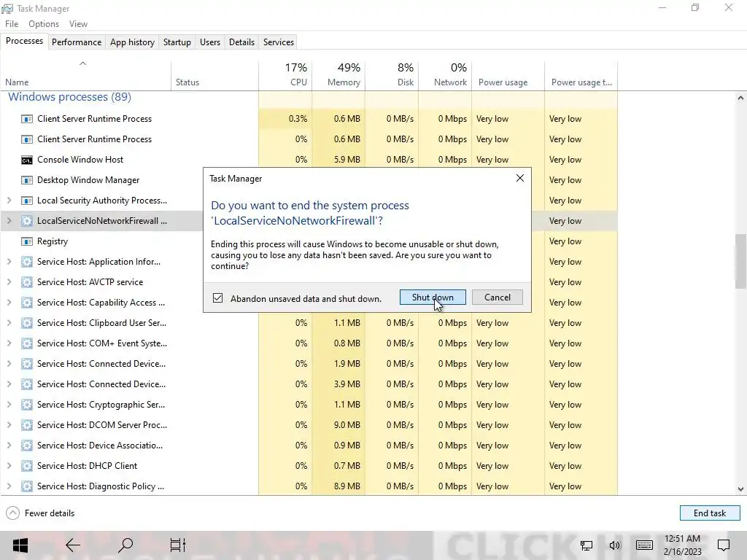Image resolution: width=747 pixels, height=560 pixels.
Task: Click the Service Host: COM+ Event System icon
Action: coord(27,344)
